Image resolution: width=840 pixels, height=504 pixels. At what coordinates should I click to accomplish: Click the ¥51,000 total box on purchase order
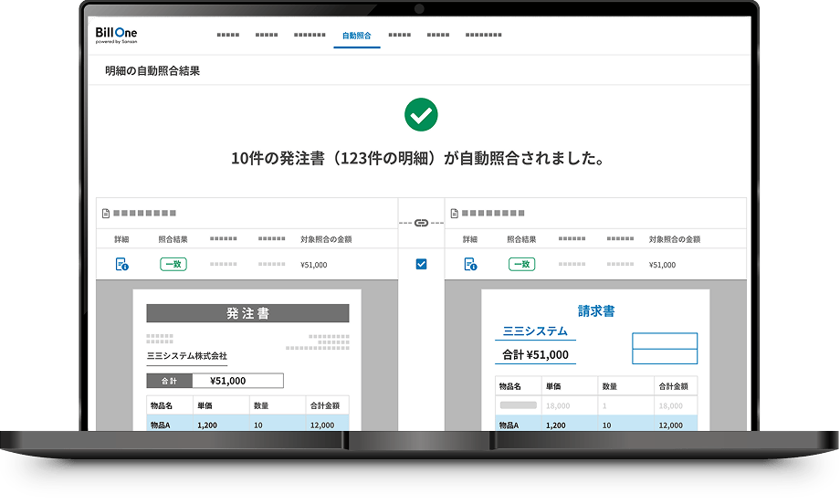pos(238,381)
